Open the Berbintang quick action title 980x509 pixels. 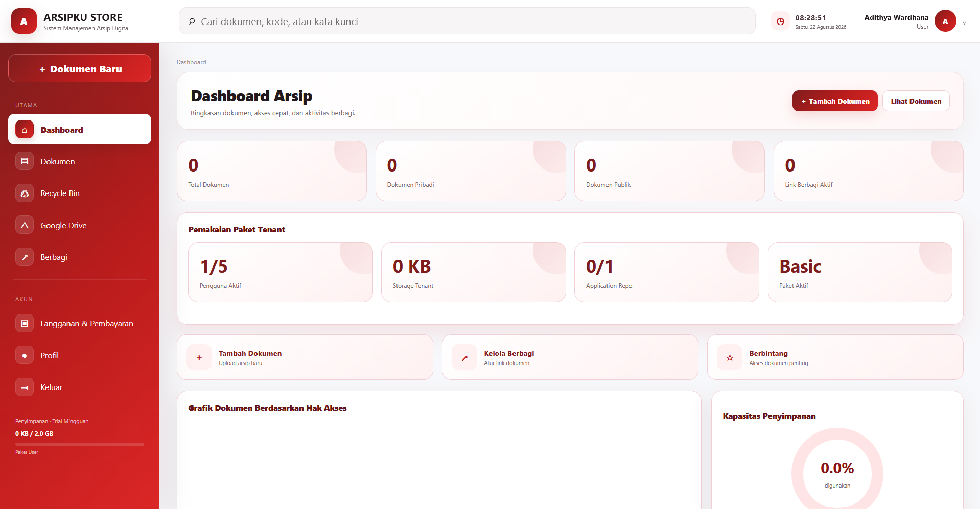pos(768,353)
